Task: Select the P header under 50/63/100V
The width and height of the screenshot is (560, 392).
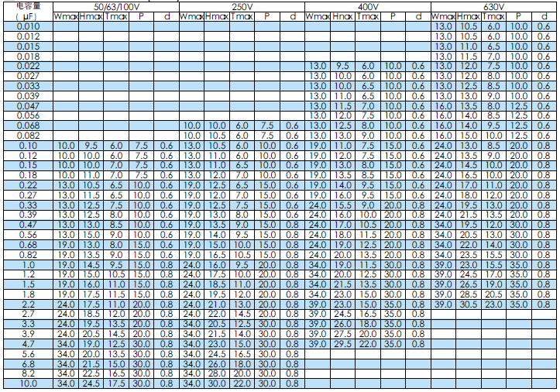Action: pos(140,16)
